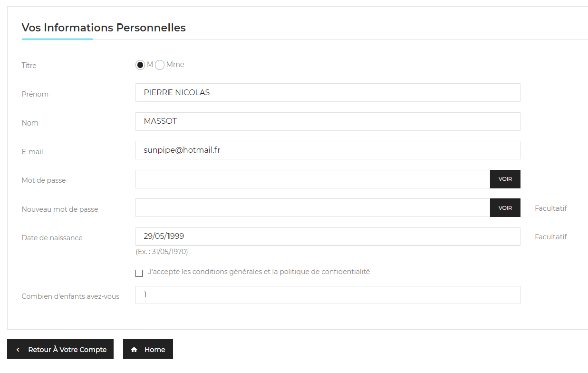This screenshot has height=373, width=588.
Task: Reveal new password using its VOIR button
Action: pyautogui.click(x=505, y=208)
